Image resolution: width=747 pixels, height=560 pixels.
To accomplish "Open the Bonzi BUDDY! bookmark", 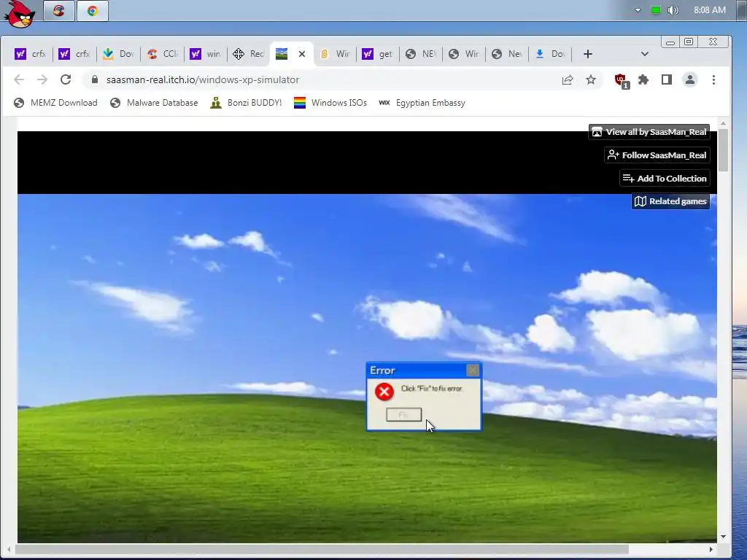I will click(246, 103).
